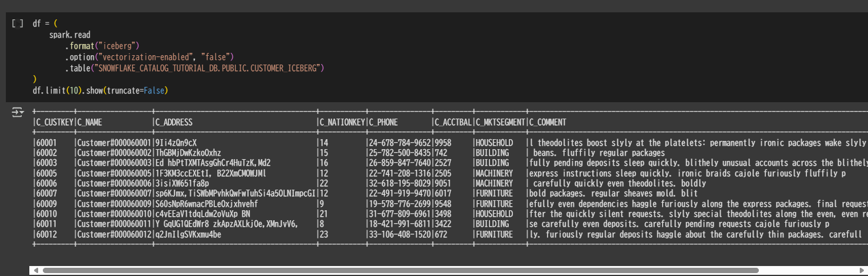Click customer key 60011
This screenshot has width=868, height=276.
[x=46, y=224]
